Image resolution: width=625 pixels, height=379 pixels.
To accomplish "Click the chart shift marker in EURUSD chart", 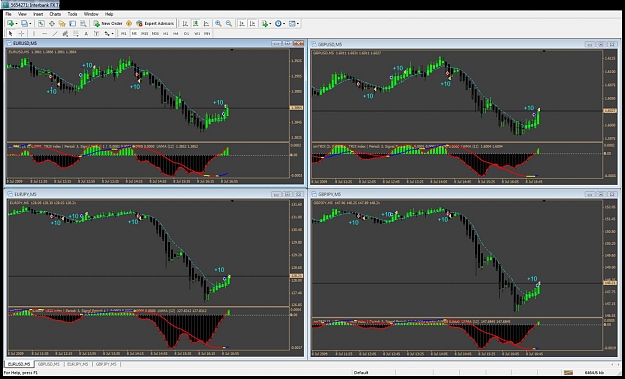I will [232, 50].
